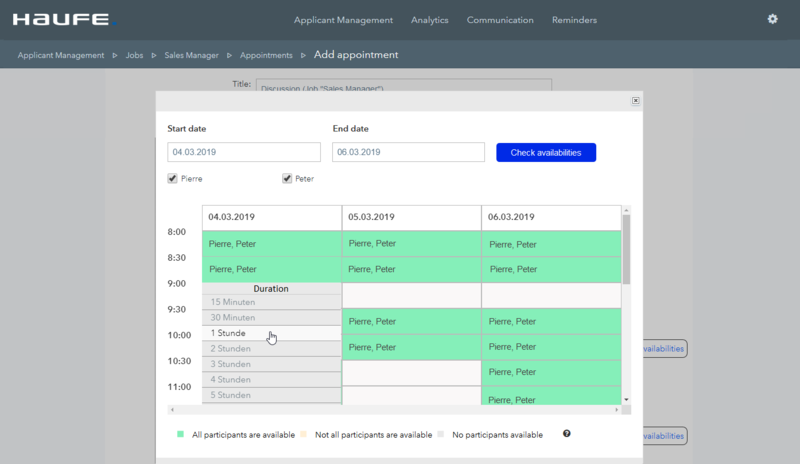Select 10:30 slot on 06.03.2019
800x464 pixels.
[x=551, y=373]
